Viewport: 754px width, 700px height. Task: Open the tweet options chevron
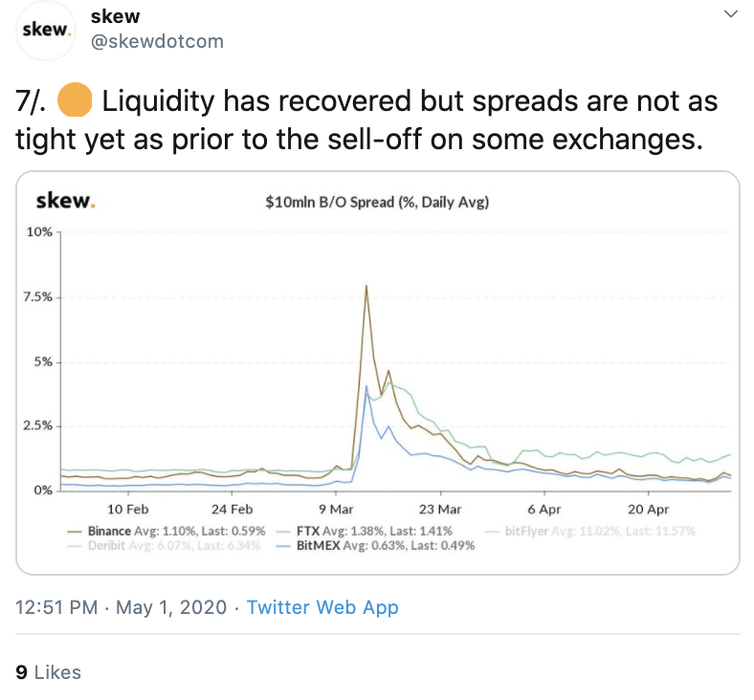pyautogui.click(x=730, y=14)
